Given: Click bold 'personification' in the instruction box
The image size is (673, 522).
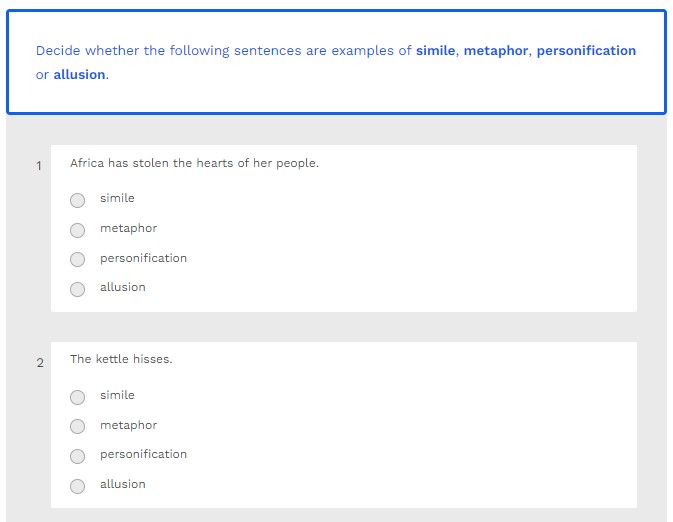Looking at the screenshot, I should (586, 51).
